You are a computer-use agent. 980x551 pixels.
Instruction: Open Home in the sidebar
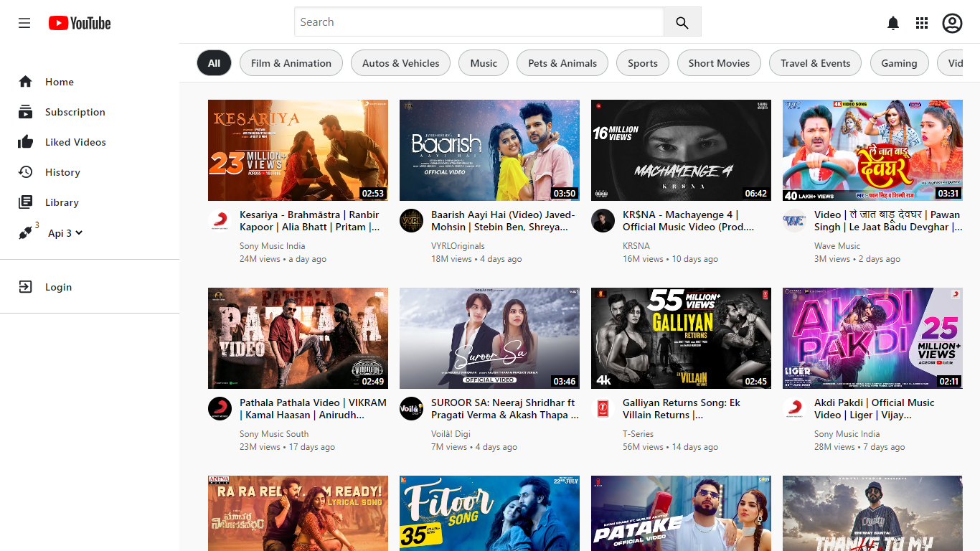(x=60, y=82)
